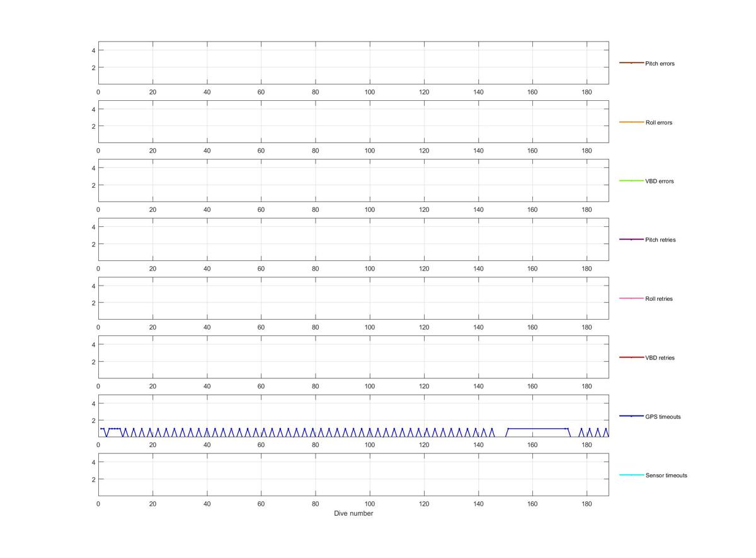Click the Sensor timeouts subplot area

tap(353, 475)
